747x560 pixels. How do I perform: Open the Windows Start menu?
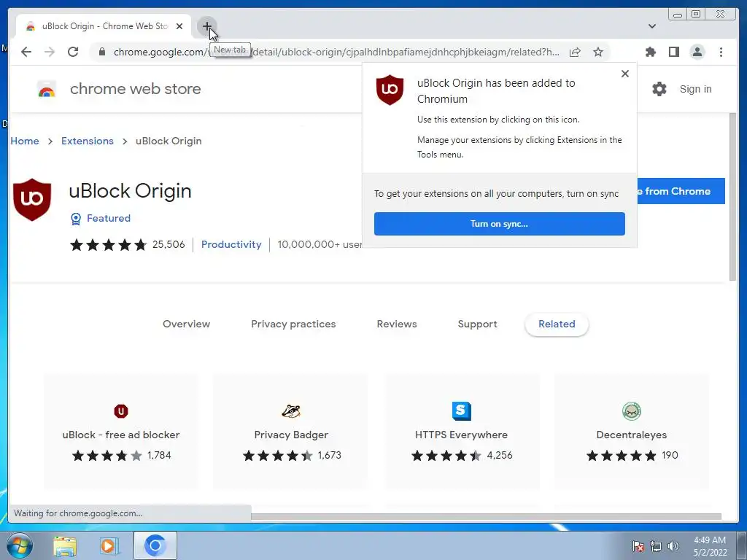[x=18, y=545]
